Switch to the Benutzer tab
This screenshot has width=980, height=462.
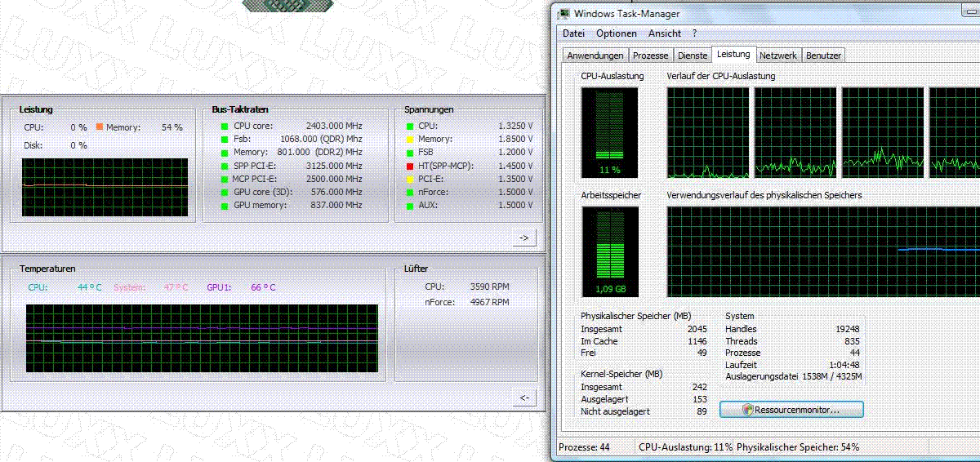823,56
